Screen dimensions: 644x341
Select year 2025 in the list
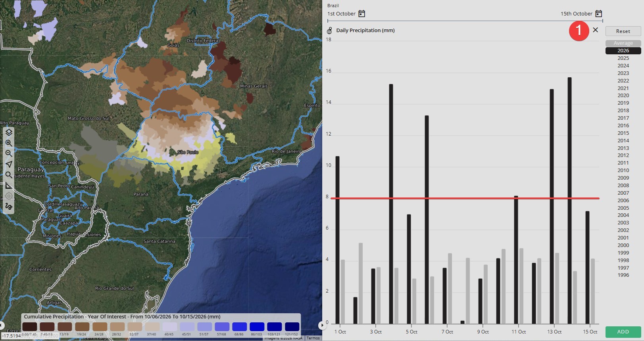(623, 58)
